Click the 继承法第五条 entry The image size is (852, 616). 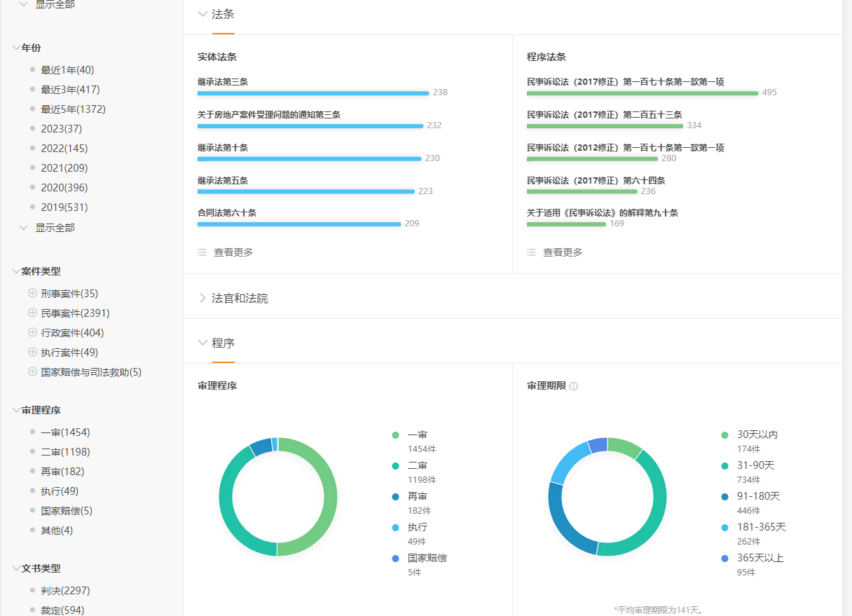pyautogui.click(x=223, y=180)
